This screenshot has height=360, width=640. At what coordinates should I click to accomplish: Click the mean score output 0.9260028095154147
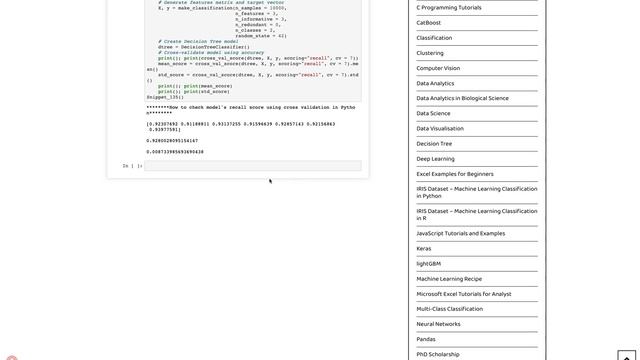click(172, 141)
